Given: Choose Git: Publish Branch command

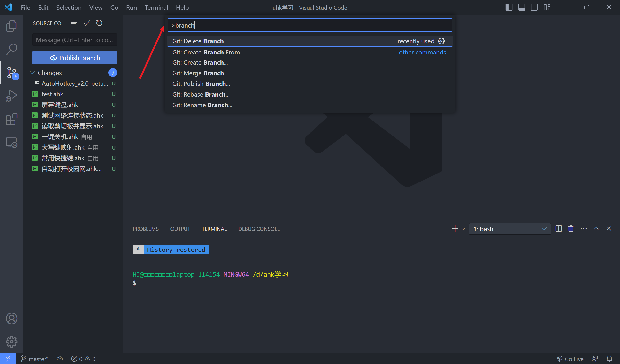Looking at the screenshot, I should click(x=310, y=84).
